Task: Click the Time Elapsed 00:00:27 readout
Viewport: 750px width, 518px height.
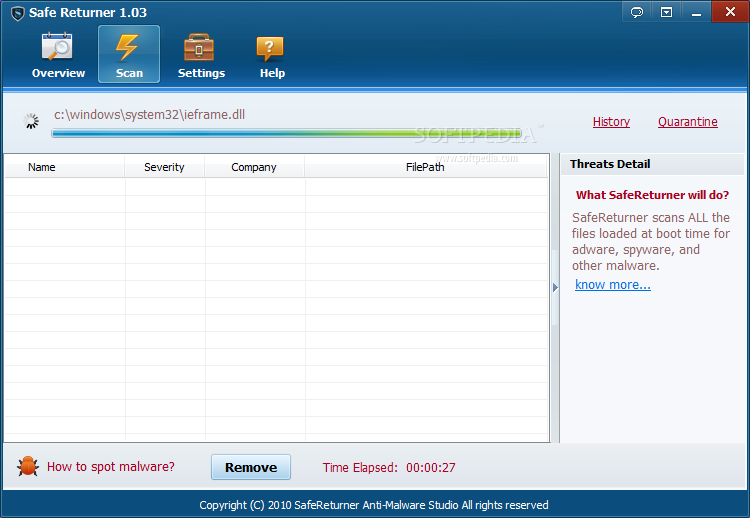Action: [389, 467]
